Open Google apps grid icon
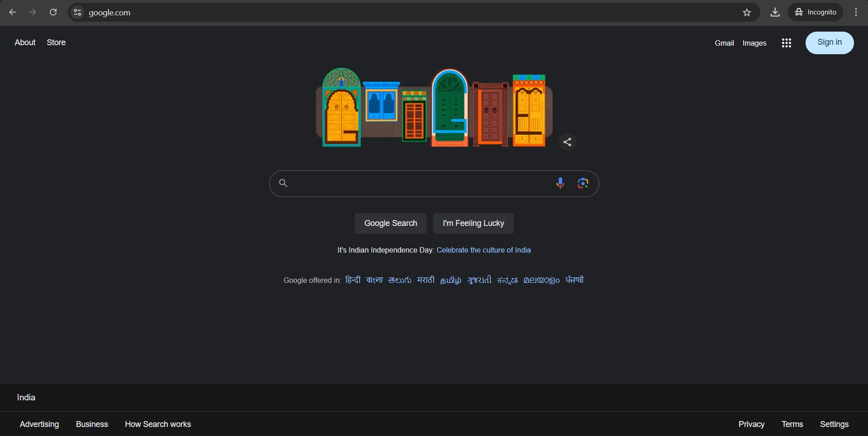The width and height of the screenshot is (868, 436). [786, 43]
